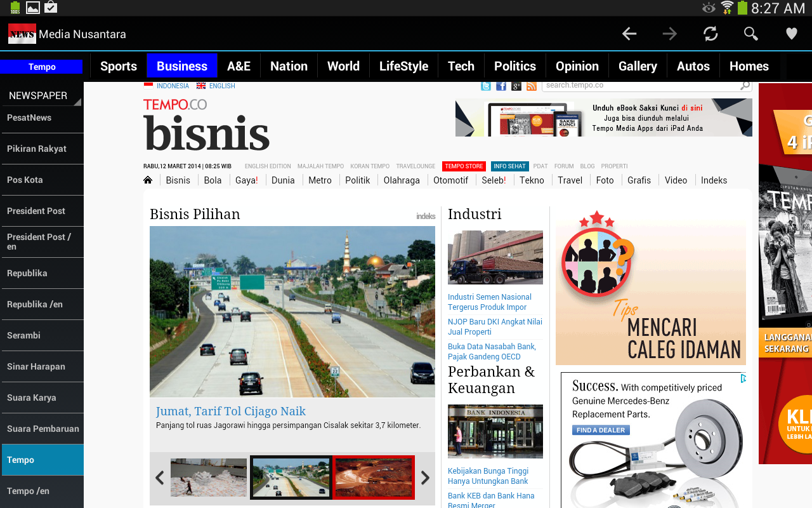Select Pos Kota newspaper
The height and width of the screenshot is (508, 812).
click(42, 180)
